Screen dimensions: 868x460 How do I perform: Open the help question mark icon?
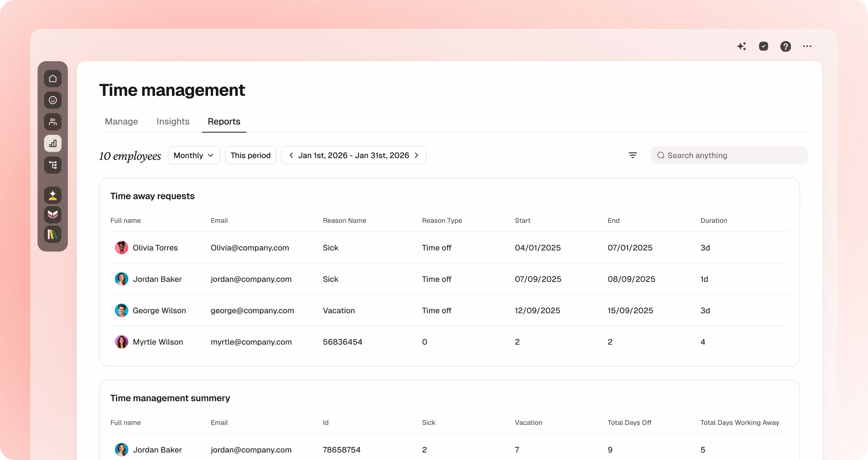[785, 46]
